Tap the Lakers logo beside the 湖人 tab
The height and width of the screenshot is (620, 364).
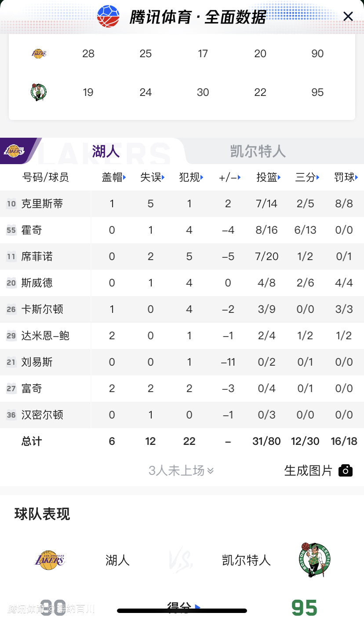point(14,151)
